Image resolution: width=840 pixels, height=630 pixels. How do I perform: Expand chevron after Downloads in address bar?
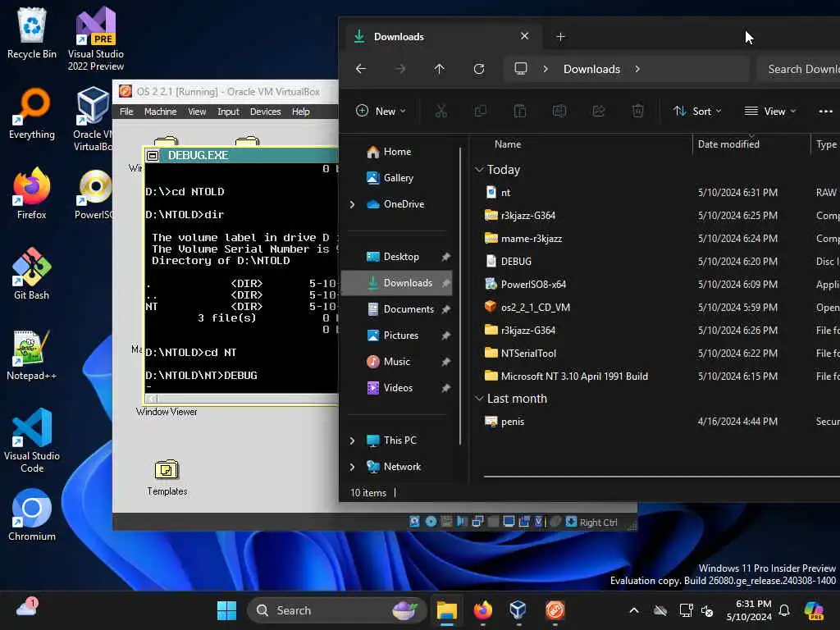[637, 69]
